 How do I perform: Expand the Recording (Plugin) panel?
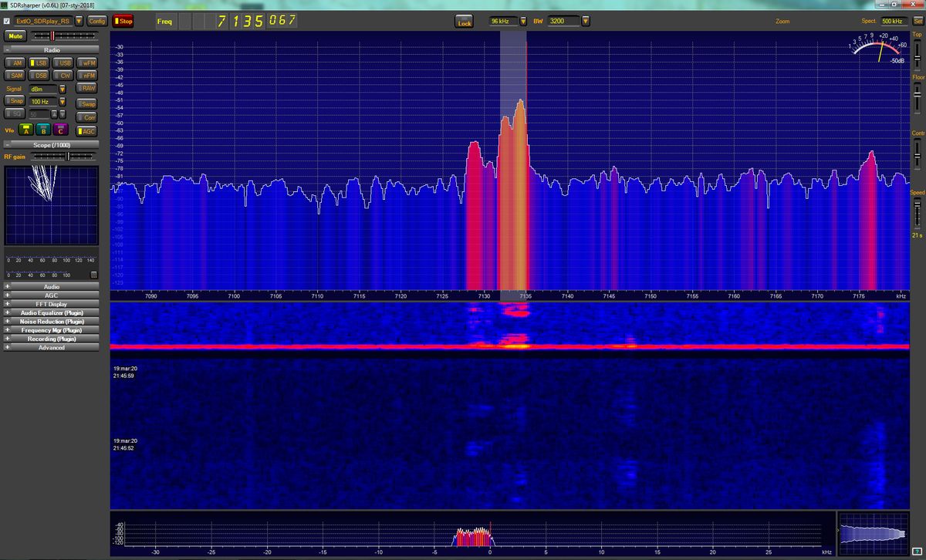click(52, 339)
